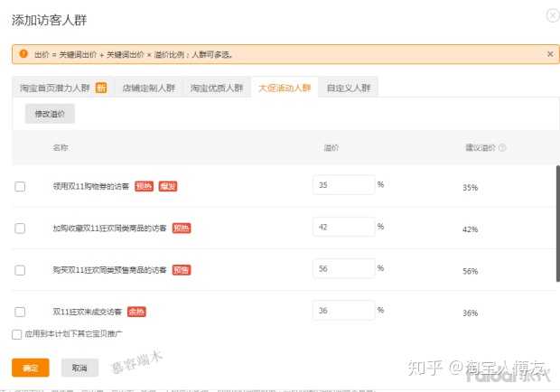Image resolution: width=560 pixels, height=392 pixels.
Task: Click the 预售 tag on 购买预售商品 row
Action: [x=181, y=270]
